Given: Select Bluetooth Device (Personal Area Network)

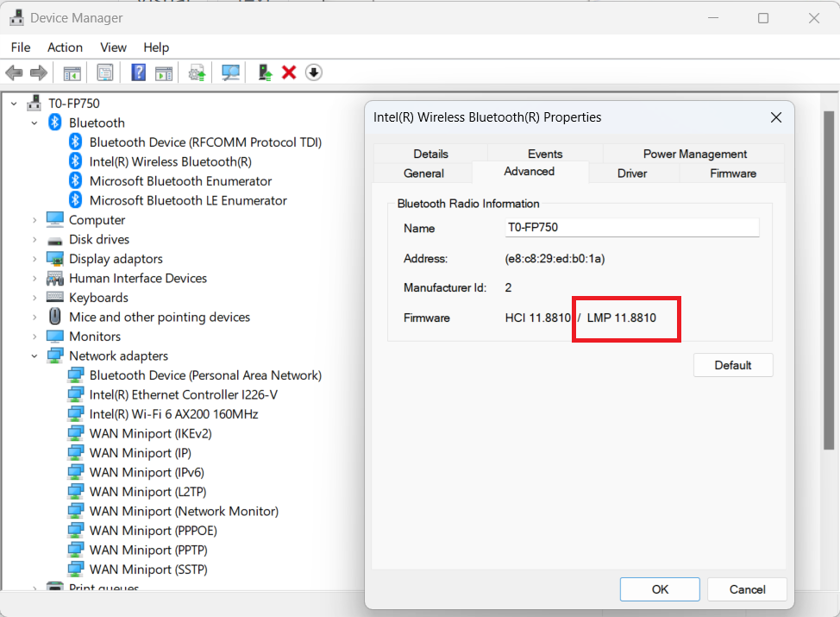Looking at the screenshot, I should (x=205, y=375).
